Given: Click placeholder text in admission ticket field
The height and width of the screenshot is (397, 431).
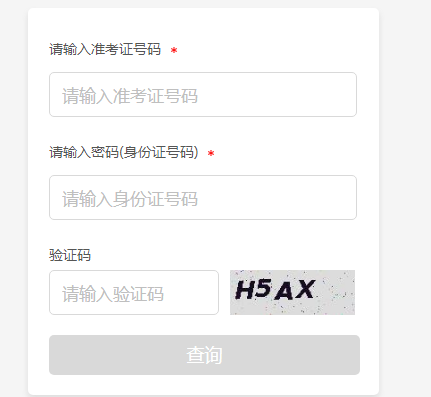Looking at the screenshot, I should (x=130, y=96).
